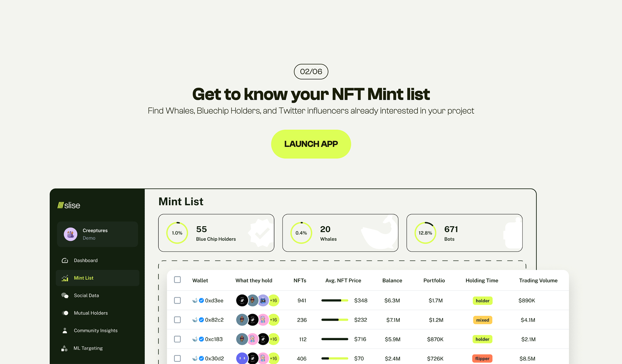Click the Mint List chart icon

[65, 278]
